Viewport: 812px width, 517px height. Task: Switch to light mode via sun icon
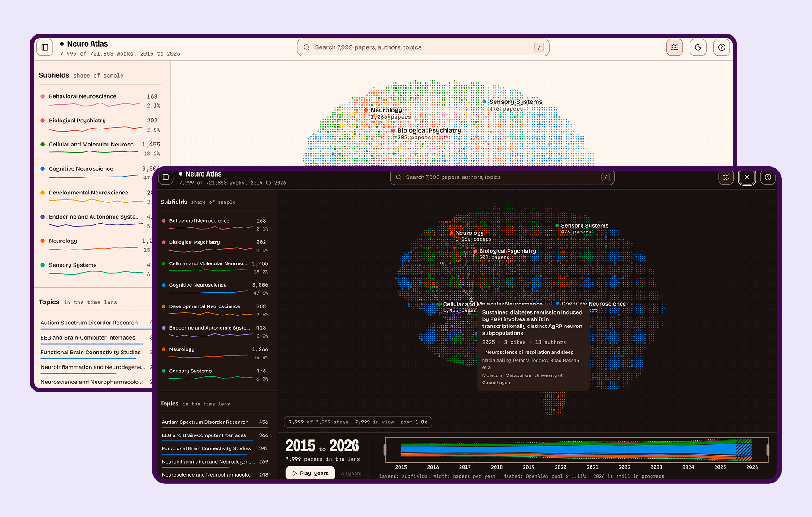pos(747,177)
